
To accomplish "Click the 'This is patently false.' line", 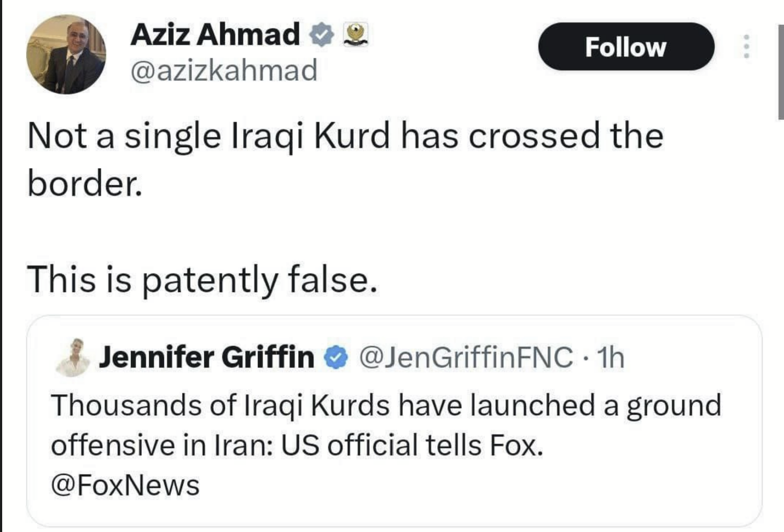I will 202,279.
